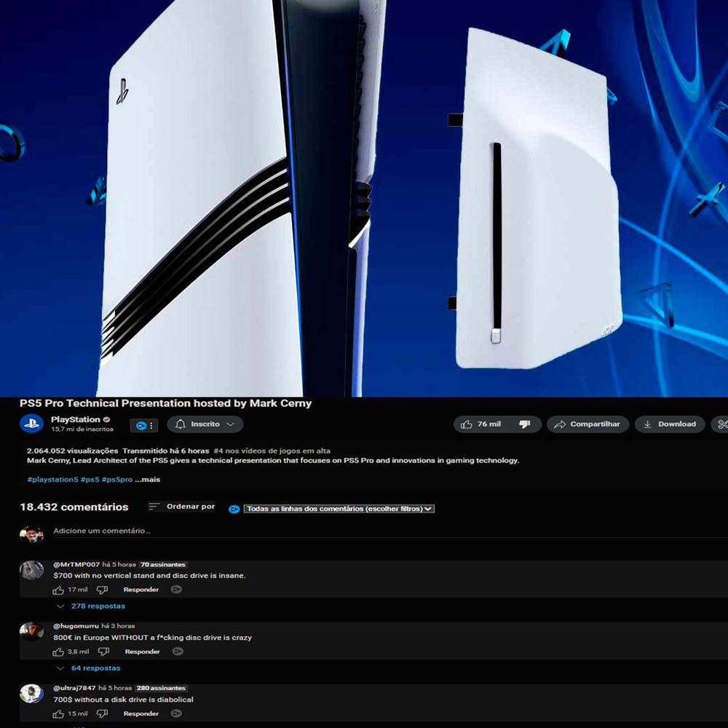
Task: Click the grey extension icon on @MrTMP007 comment
Action: [176, 590]
